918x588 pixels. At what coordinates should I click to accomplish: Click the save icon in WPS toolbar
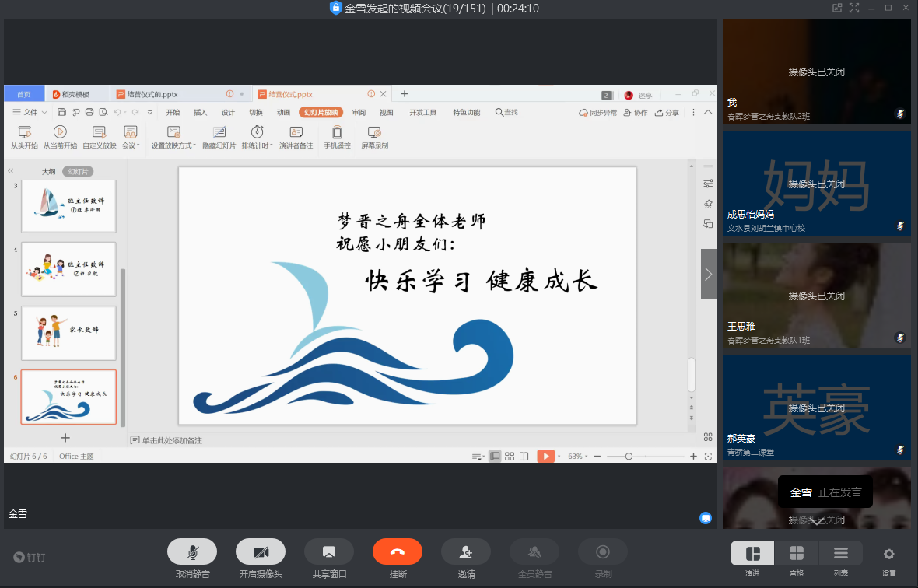click(62, 112)
